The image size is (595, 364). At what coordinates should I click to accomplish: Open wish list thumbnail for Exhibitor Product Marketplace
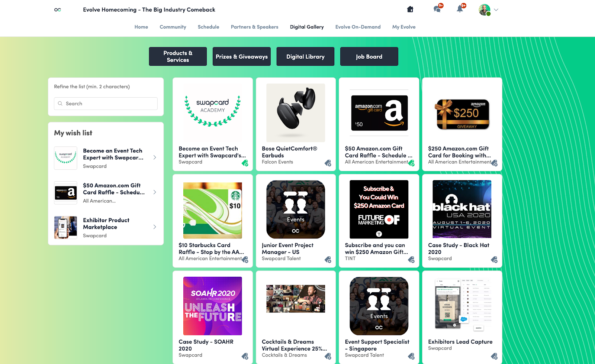pos(66,227)
